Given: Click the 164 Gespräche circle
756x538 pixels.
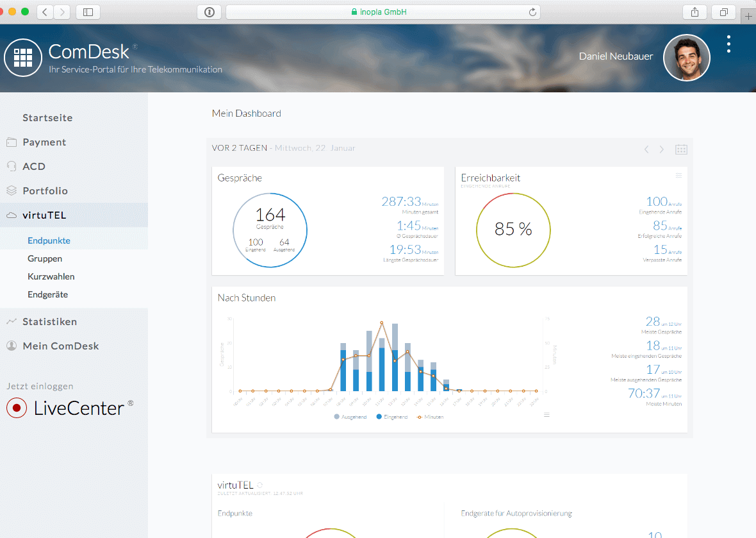Looking at the screenshot, I should pyautogui.click(x=270, y=230).
